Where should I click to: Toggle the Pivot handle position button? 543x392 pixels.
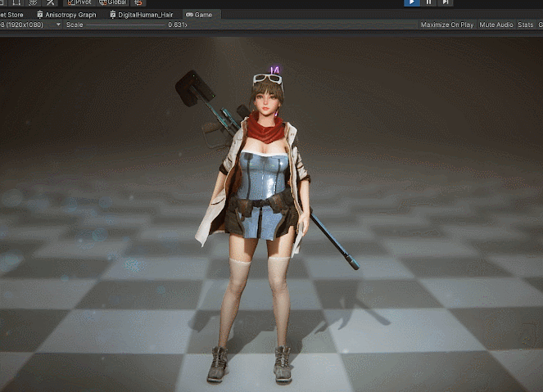[x=79, y=2]
